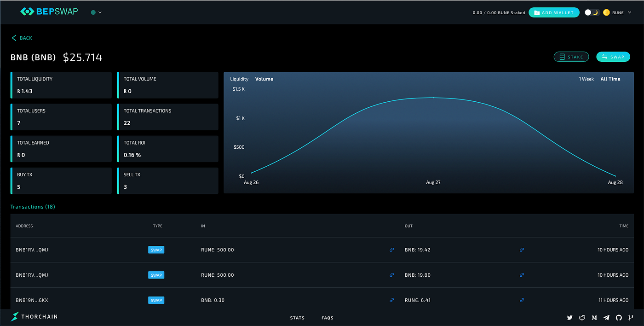Select All Time chart range
This screenshot has width=644, height=326.
(610, 79)
